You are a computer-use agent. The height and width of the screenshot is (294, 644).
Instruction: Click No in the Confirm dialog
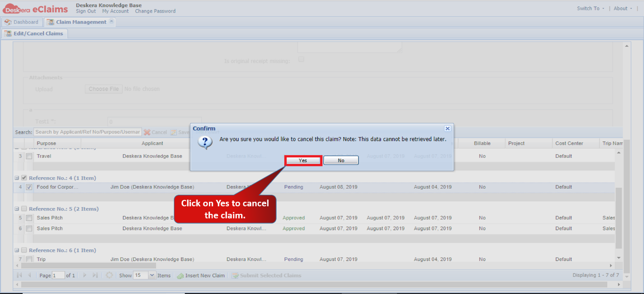pyautogui.click(x=341, y=160)
